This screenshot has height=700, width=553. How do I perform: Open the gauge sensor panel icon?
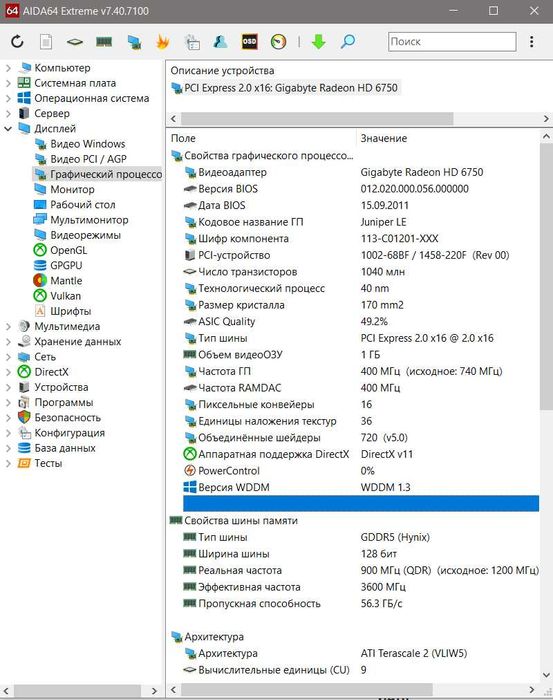click(279, 42)
